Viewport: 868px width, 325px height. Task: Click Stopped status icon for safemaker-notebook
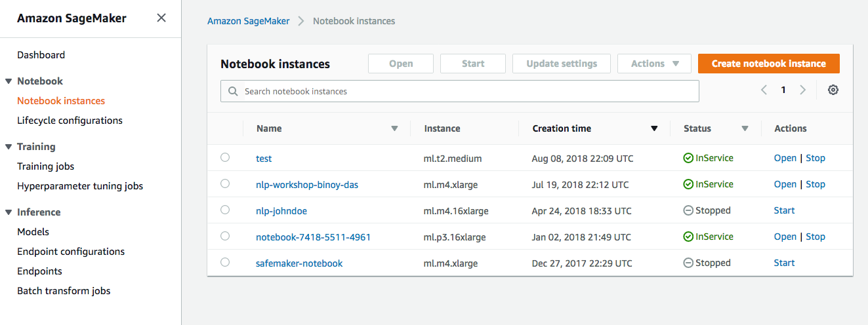point(688,263)
